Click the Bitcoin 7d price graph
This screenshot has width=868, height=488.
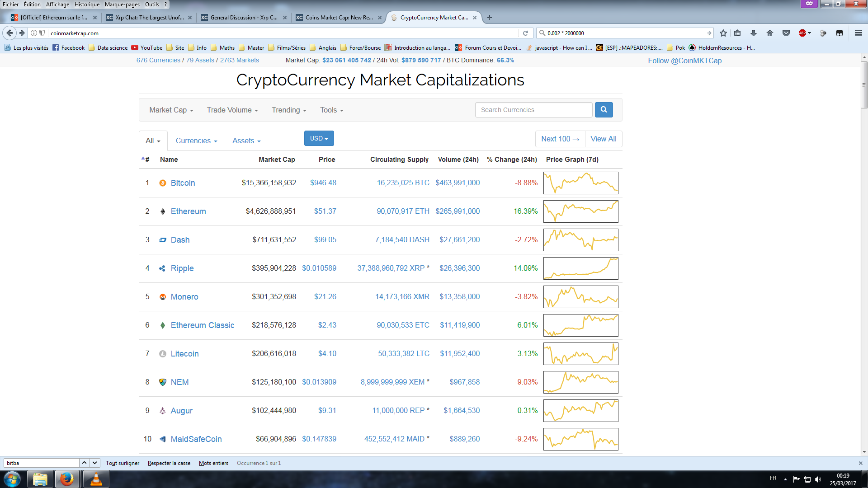580,183
